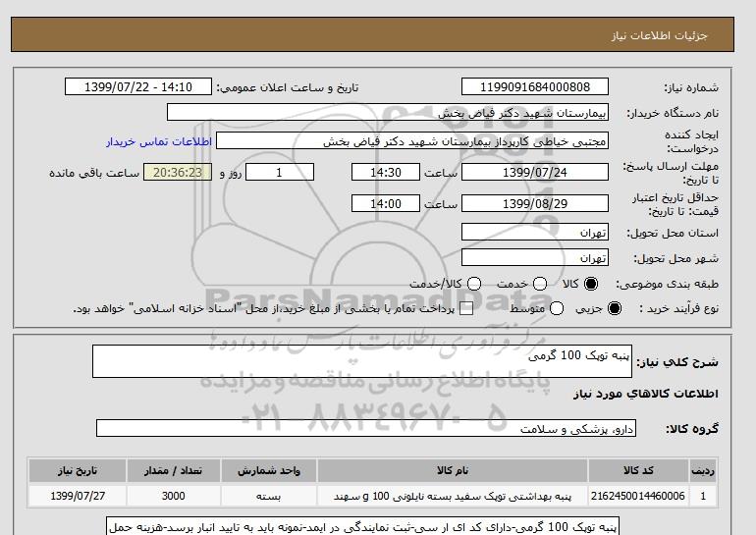Open the buyer contact information link
Viewport: 756px width, 535px height.
[159, 141]
